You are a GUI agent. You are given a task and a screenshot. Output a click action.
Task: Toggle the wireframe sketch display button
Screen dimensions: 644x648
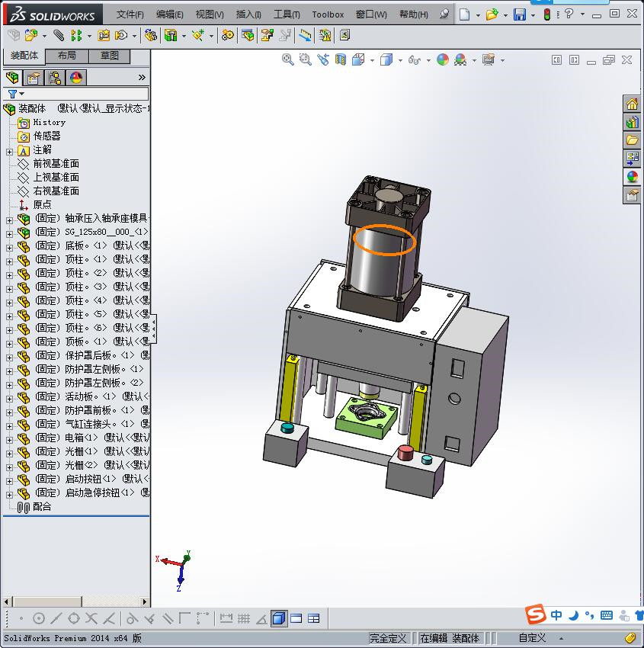pos(296,618)
